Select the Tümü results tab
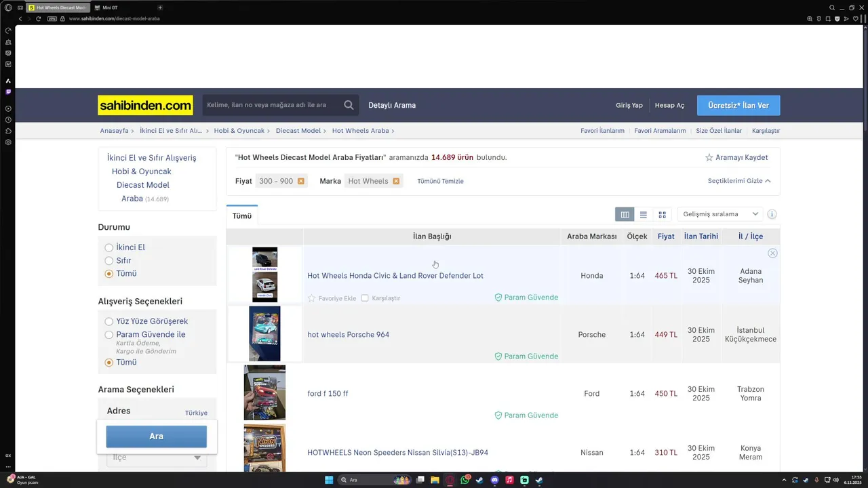868x488 pixels. 242,216
